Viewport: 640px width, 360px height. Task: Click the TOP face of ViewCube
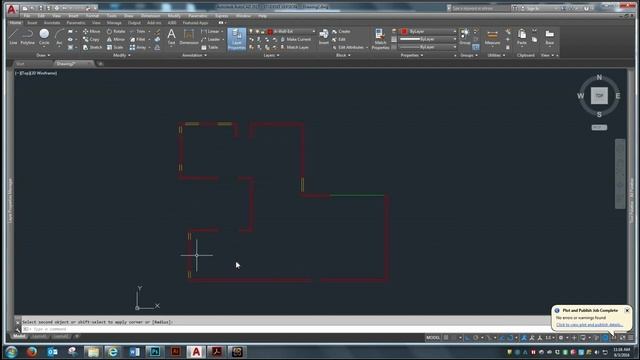[599, 96]
